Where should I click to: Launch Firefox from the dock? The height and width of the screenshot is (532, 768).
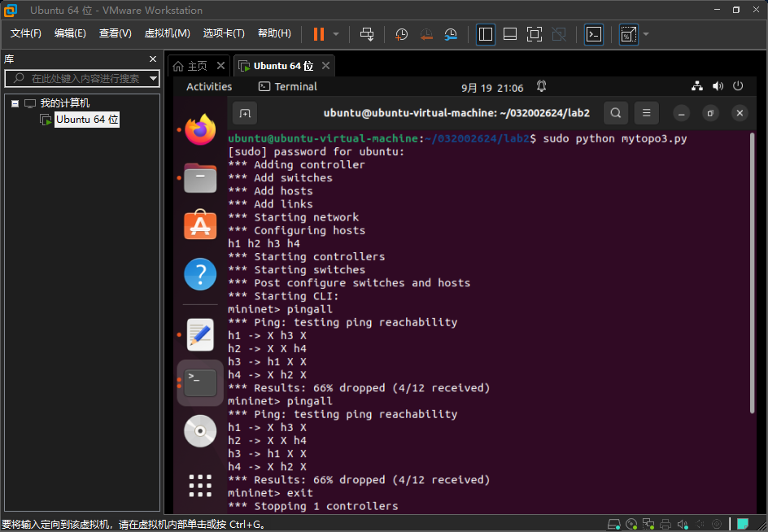tap(200, 129)
